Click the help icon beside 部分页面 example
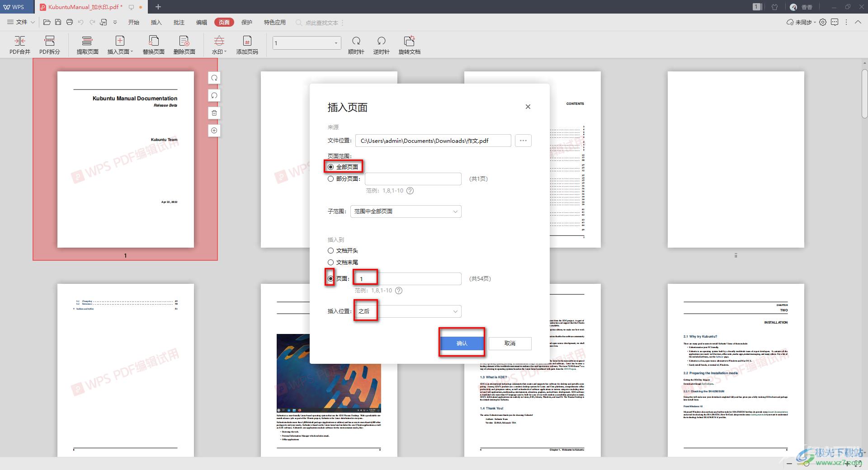This screenshot has width=868, height=470. 410,191
